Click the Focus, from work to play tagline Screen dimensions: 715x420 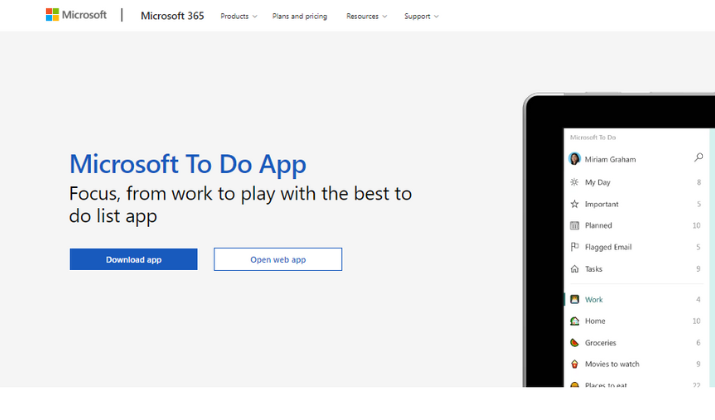pos(240,205)
